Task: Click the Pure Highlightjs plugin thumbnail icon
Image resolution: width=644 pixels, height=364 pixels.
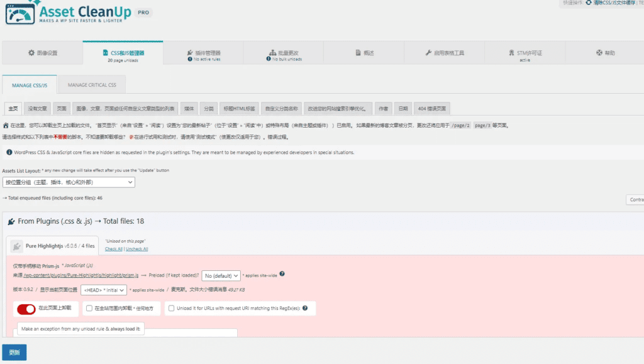Action: (16, 246)
